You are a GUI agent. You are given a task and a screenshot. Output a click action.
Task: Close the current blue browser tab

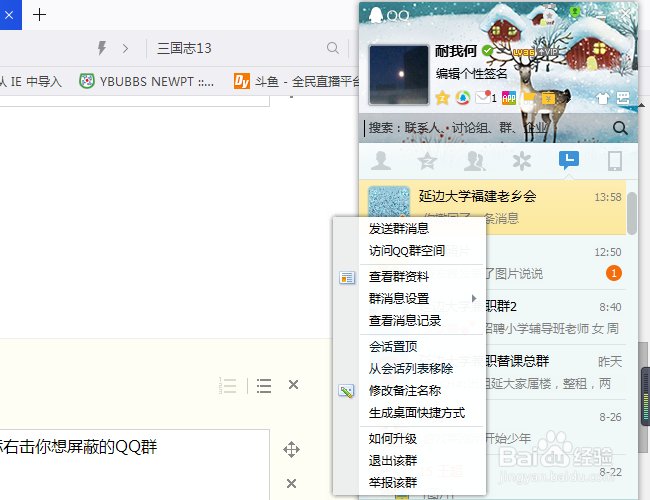[x=9, y=15]
